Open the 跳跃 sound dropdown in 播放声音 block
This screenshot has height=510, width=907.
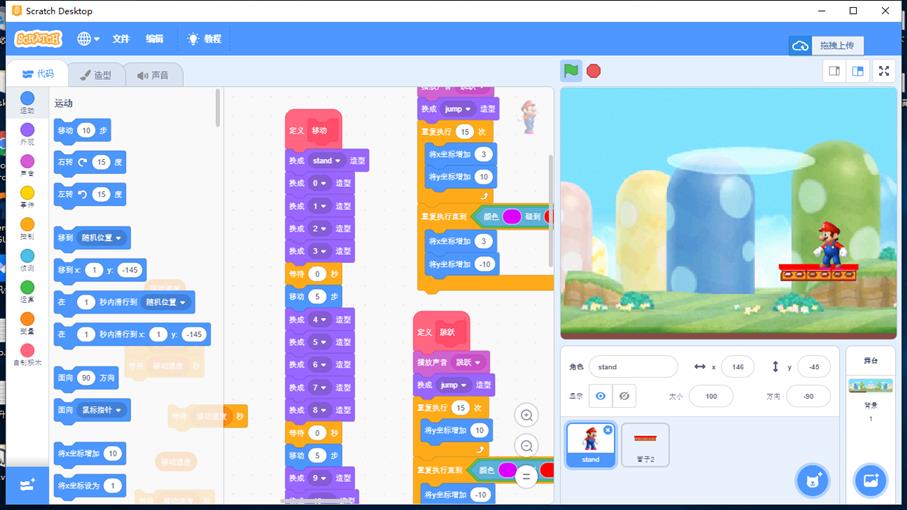(x=468, y=362)
